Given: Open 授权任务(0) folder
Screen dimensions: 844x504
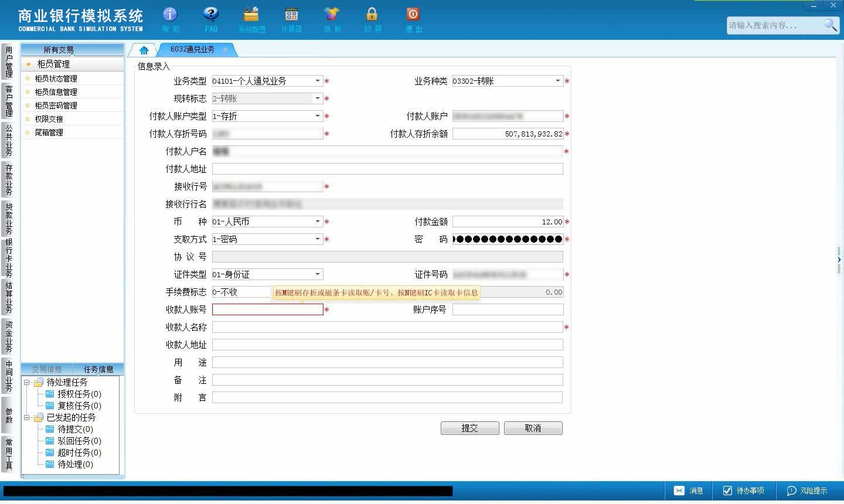Looking at the screenshot, I should click(x=73, y=394).
